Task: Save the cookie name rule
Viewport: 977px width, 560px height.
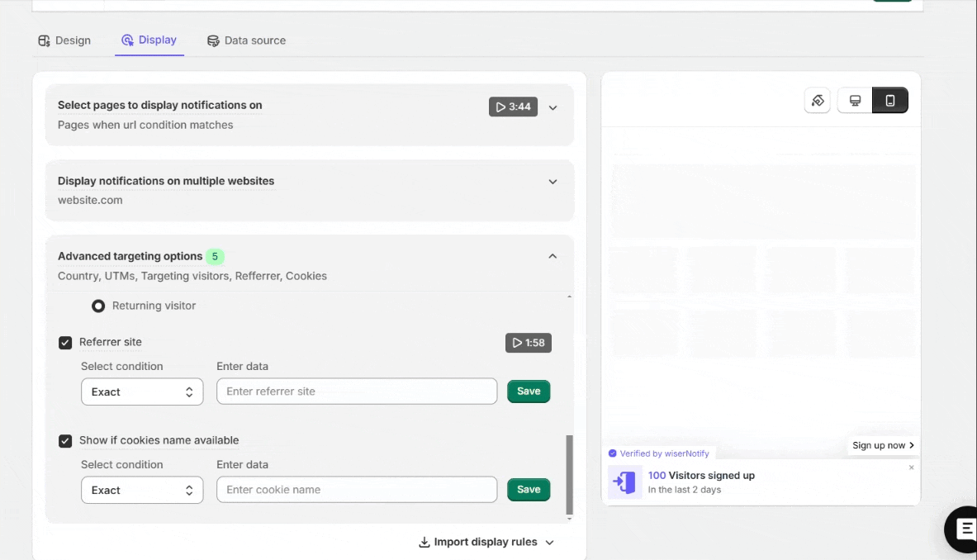Action: pyautogui.click(x=529, y=490)
